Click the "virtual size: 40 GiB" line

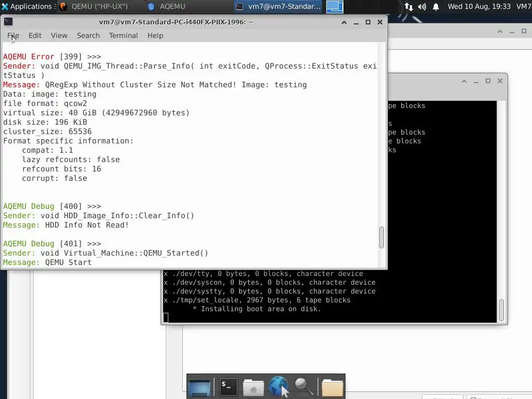click(x=96, y=113)
